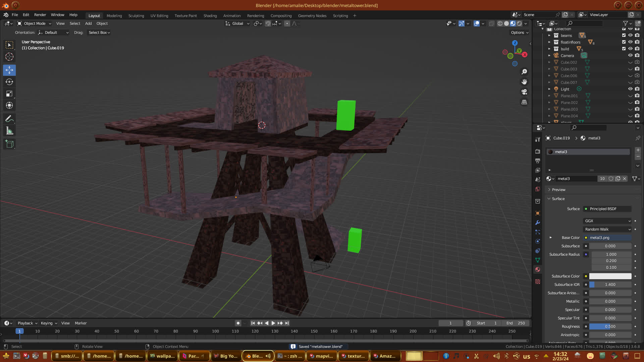Hide the Light object in outliner
The width and height of the screenshot is (644, 362).
(630, 89)
